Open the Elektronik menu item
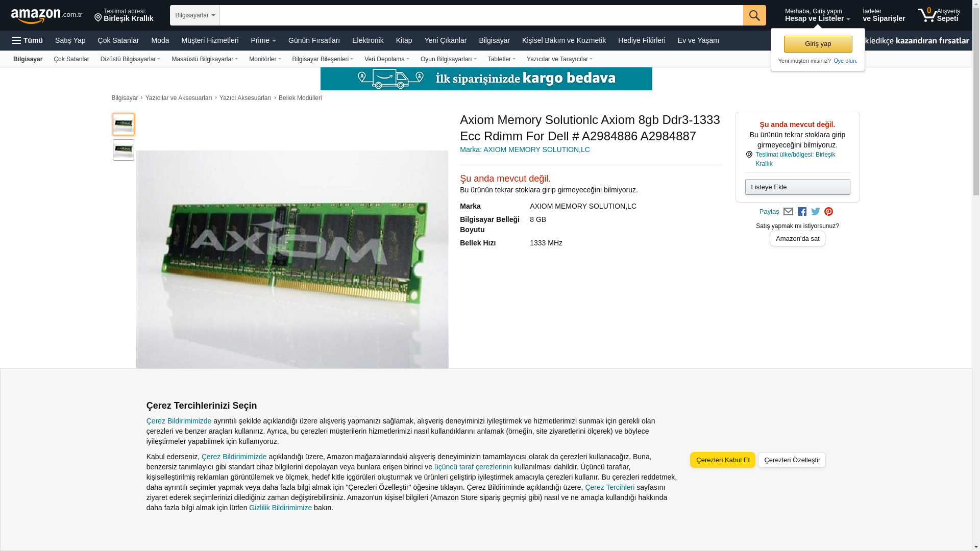 tap(367, 40)
